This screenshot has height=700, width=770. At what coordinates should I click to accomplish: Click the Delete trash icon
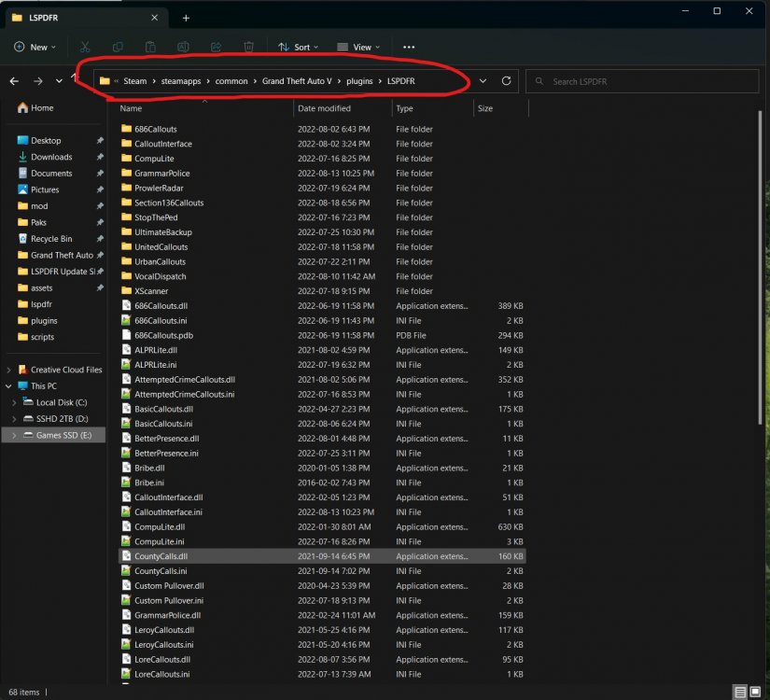click(x=249, y=48)
